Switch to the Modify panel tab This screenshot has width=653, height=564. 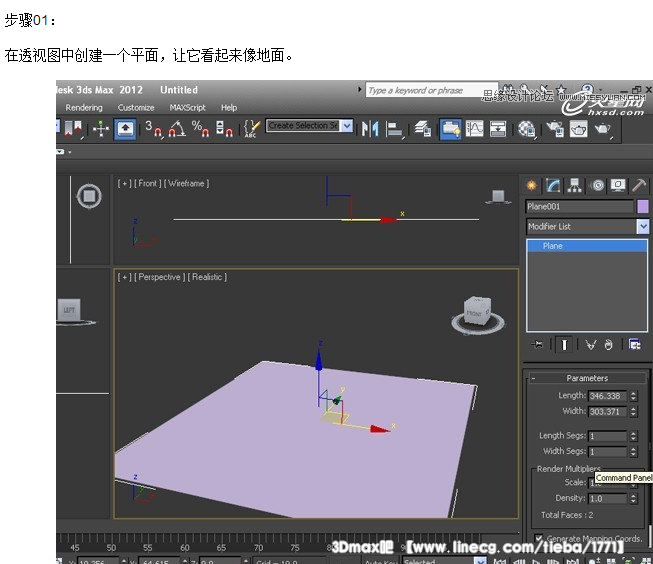(x=553, y=185)
